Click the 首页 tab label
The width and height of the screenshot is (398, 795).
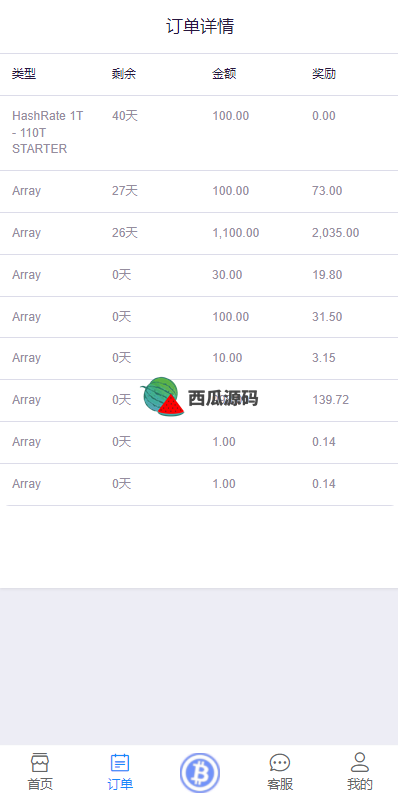[x=40, y=784]
